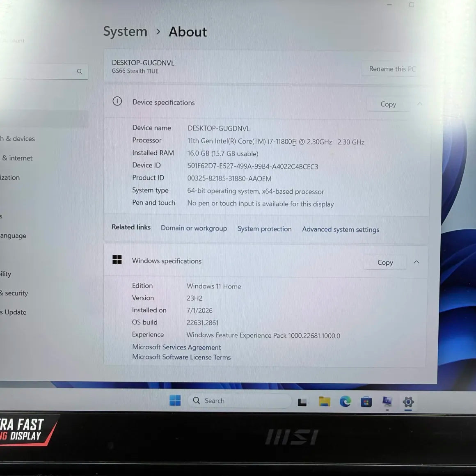Open Windows Update in sidebar
Image resolution: width=476 pixels, height=476 pixels.
click(14, 312)
